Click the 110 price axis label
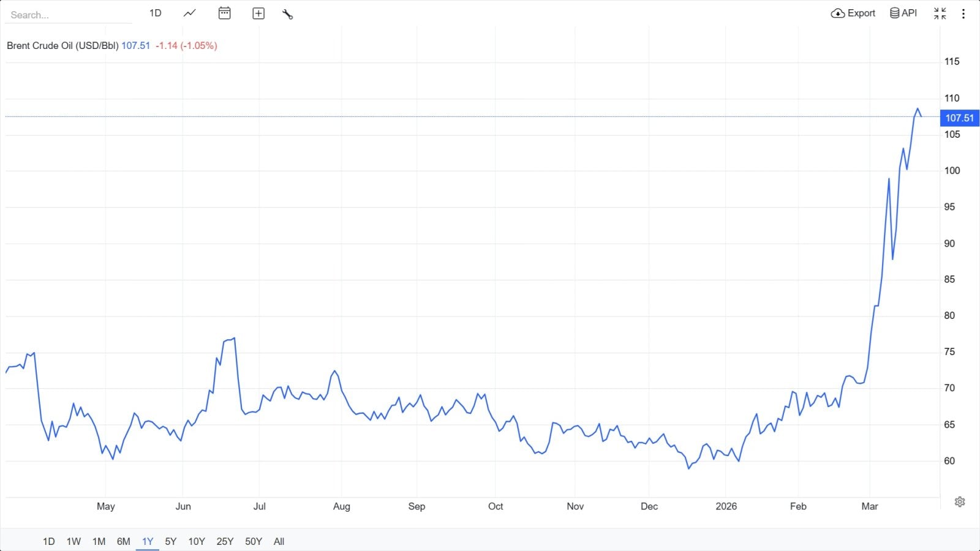 [952, 98]
